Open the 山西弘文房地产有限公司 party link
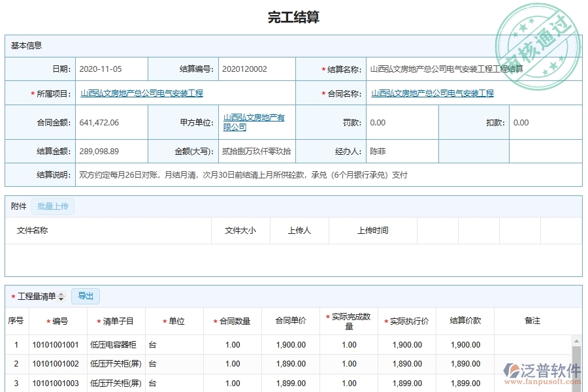Image resolution: width=588 pixels, height=392 pixels. 254,122
